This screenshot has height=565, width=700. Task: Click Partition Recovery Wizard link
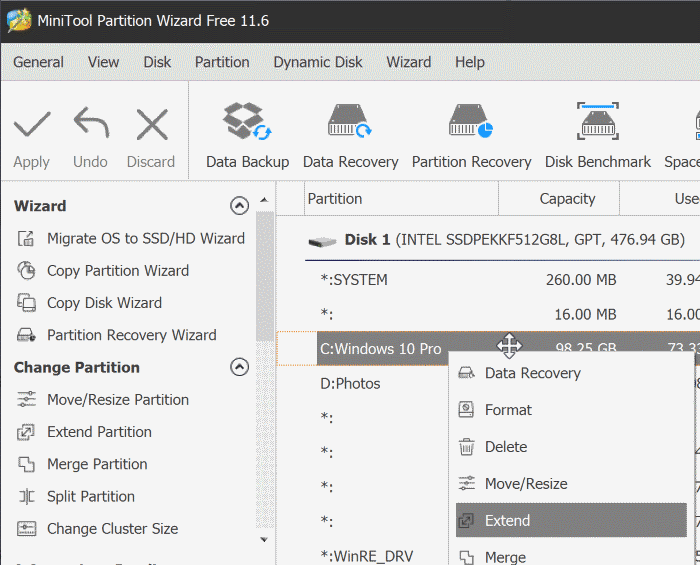pos(132,335)
